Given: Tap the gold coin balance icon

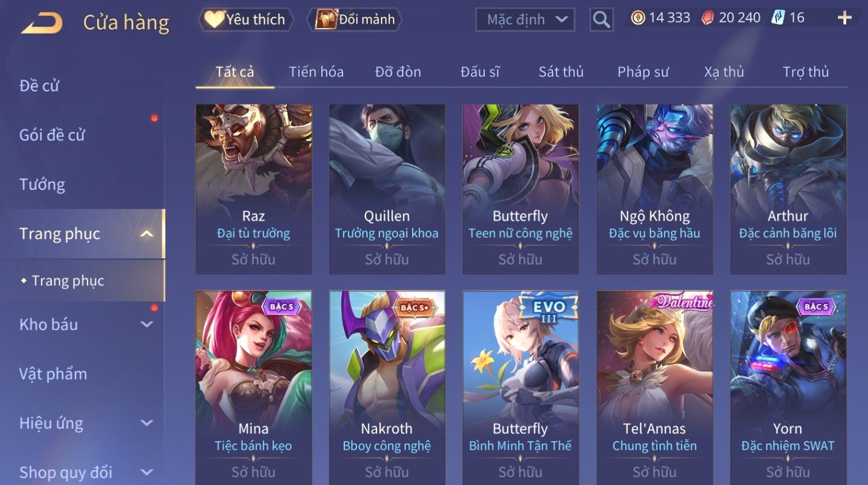Looking at the screenshot, I should click(638, 18).
